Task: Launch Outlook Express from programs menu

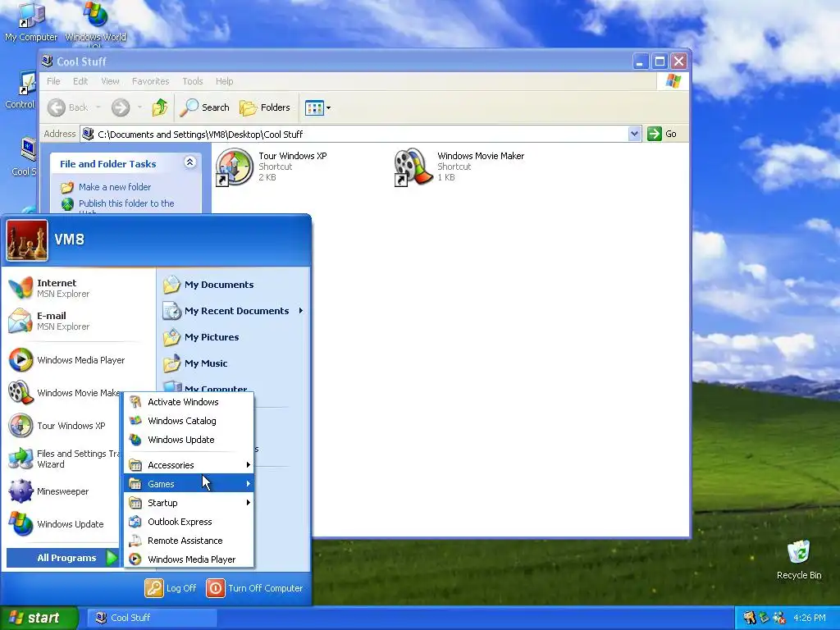Action: pyautogui.click(x=189, y=521)
